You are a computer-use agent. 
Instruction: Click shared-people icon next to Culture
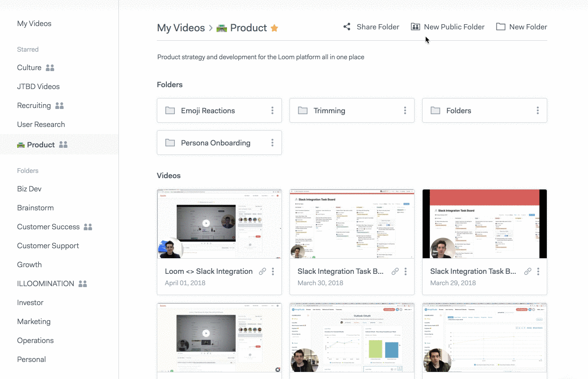(50, 68)
